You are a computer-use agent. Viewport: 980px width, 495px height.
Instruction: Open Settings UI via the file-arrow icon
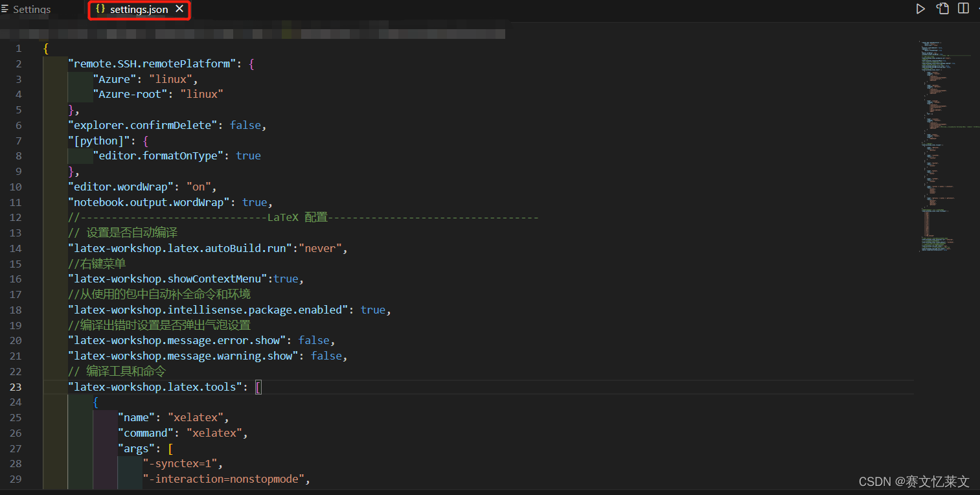pyautogui.click(x=942, y=9)
